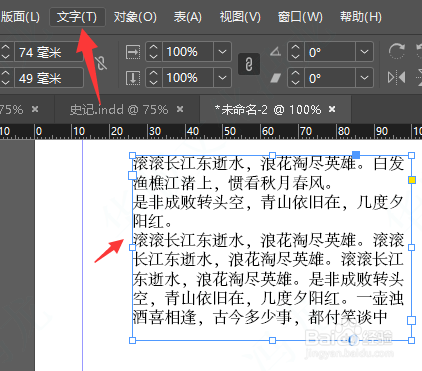
Task: Open the 视图(V) menu
Action: coord(240,17)
